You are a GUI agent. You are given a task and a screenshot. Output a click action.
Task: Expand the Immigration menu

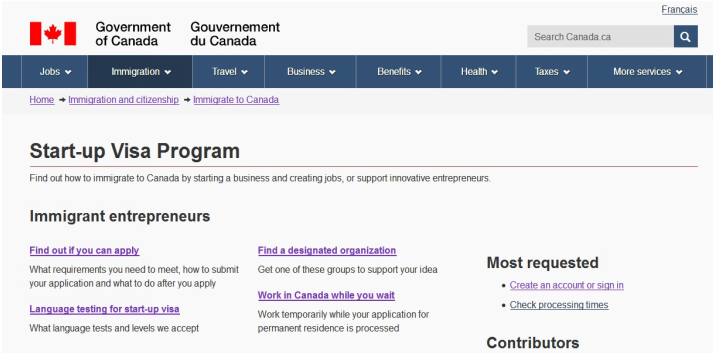pos(140,72)
